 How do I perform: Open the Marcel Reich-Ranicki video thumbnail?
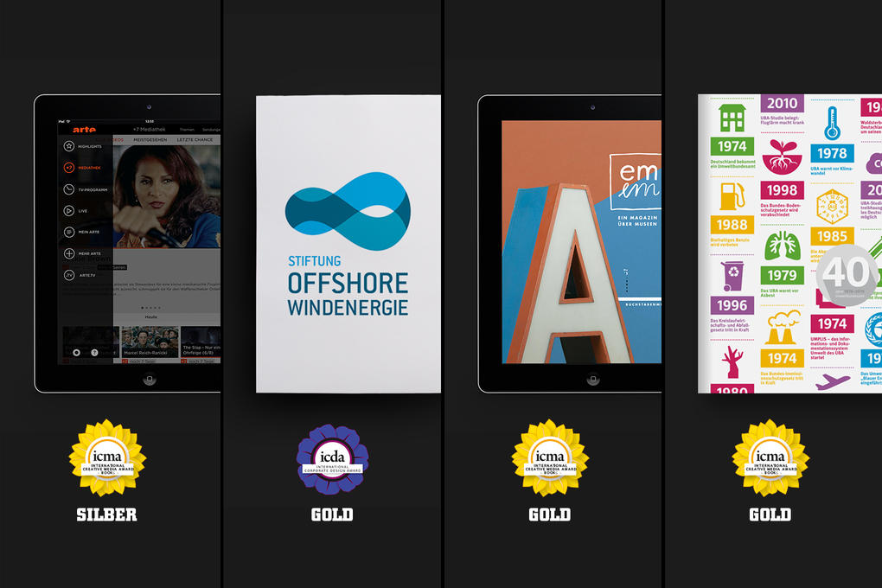[150, 342]
